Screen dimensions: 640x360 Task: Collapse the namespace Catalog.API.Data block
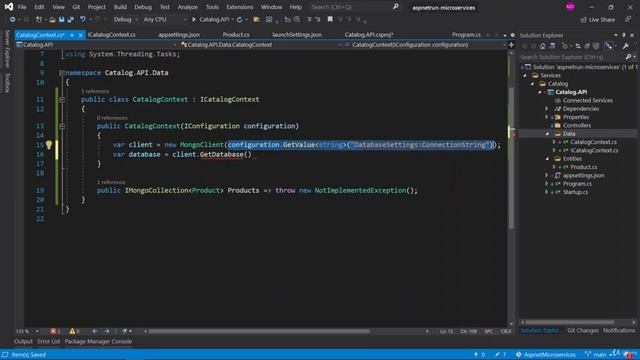[x=62, y=73]
